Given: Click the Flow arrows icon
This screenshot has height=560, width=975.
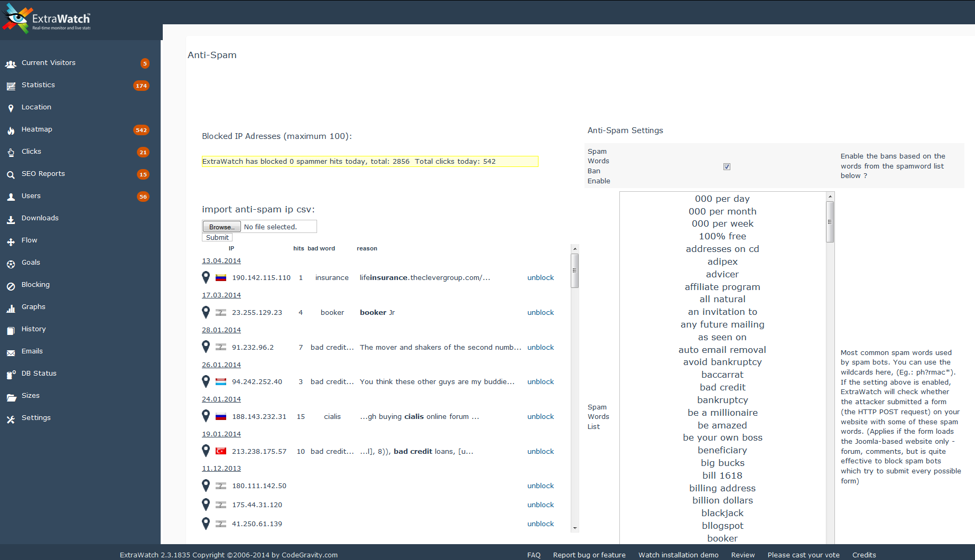Looking at the screenshot, I should 11,241.
